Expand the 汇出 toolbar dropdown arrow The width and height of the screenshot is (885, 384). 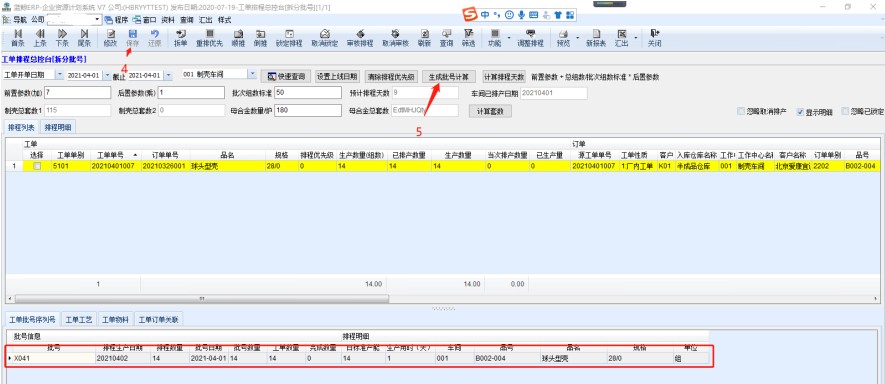coord(636,38)
